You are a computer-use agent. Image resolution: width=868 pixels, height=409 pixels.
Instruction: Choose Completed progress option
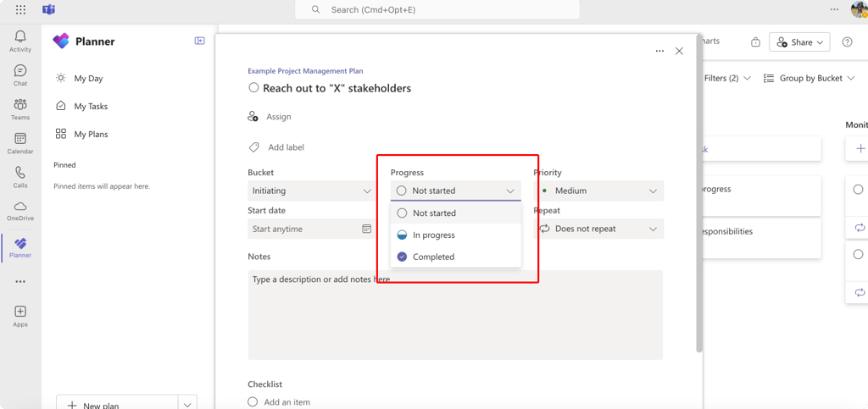(455, 257)
